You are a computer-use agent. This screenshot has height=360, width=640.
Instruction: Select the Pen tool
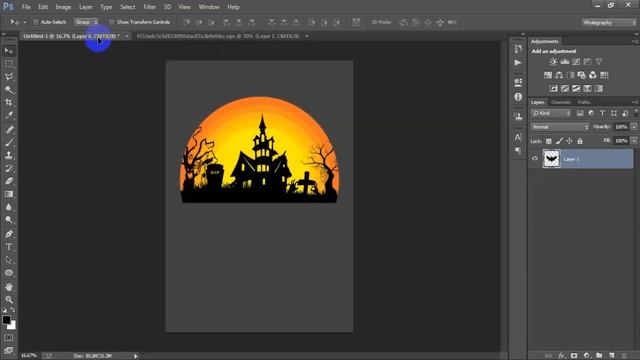coord(9,234)
